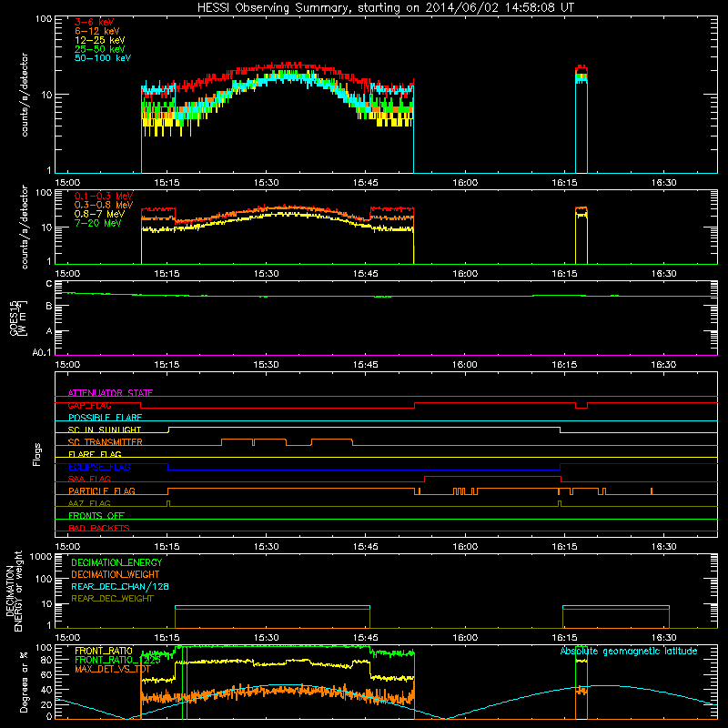This screenshot has width=728, height=728.
Task: Click the GAP_FLAG label
Action: pyautogui.click(x=89, y=405)
